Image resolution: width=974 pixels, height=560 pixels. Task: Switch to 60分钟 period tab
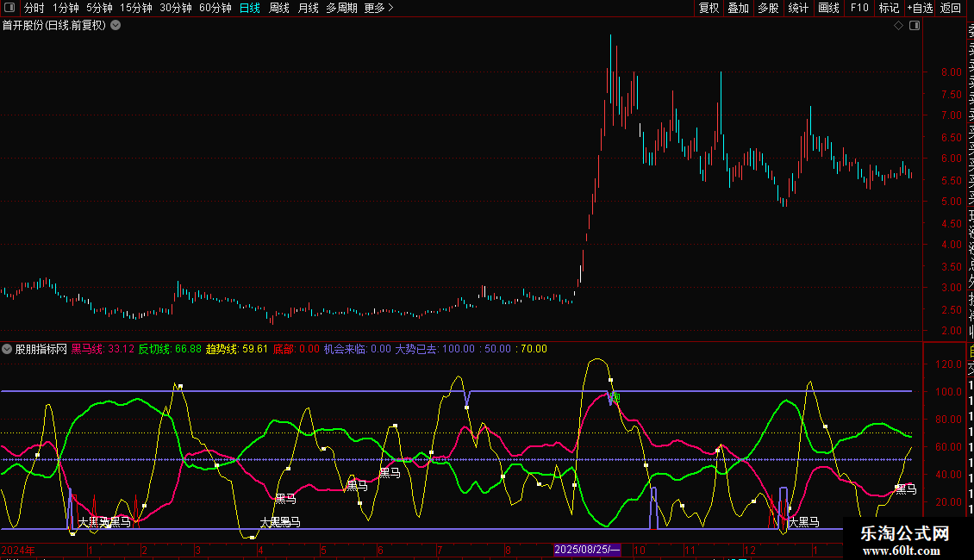[215, 9]
